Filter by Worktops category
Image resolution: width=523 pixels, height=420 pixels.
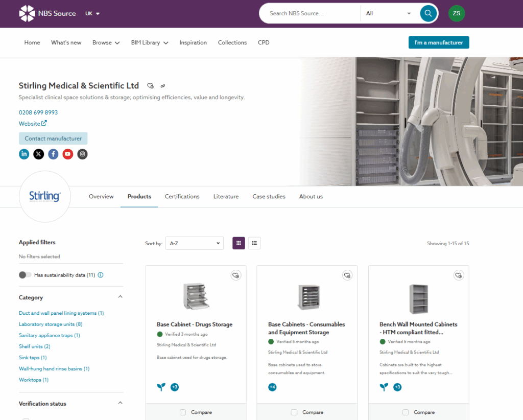click(34, 380)
